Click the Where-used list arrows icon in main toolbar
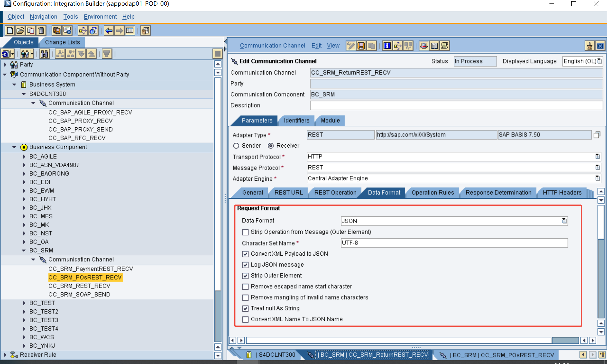Screen dimensions: 607x364 83,31
